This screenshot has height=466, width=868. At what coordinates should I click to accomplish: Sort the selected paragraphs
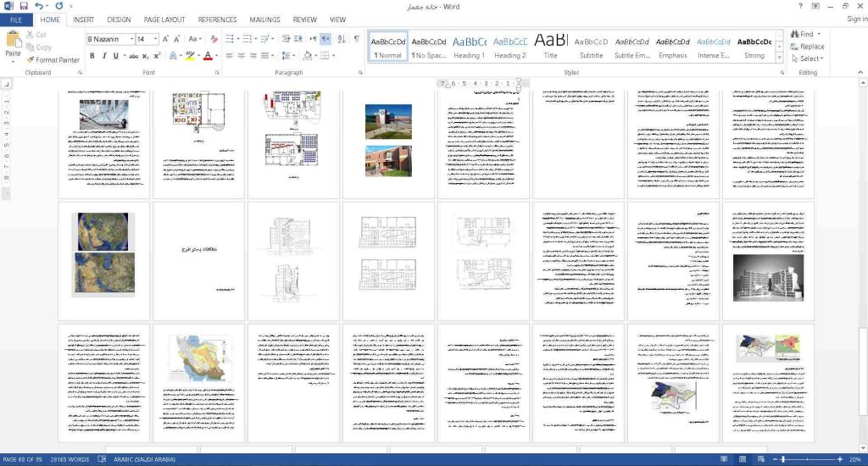point(342,39)
